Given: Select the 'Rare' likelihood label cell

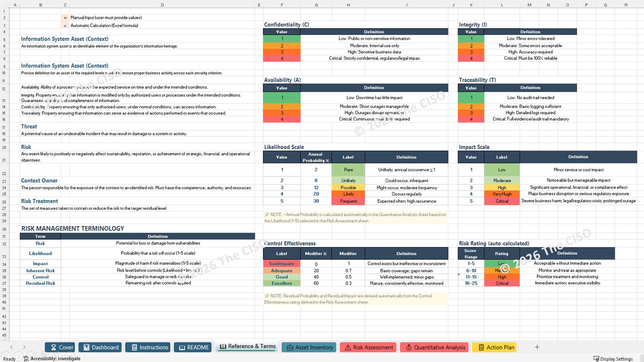Looking at the screenshot, I should (x=348, y=170).
